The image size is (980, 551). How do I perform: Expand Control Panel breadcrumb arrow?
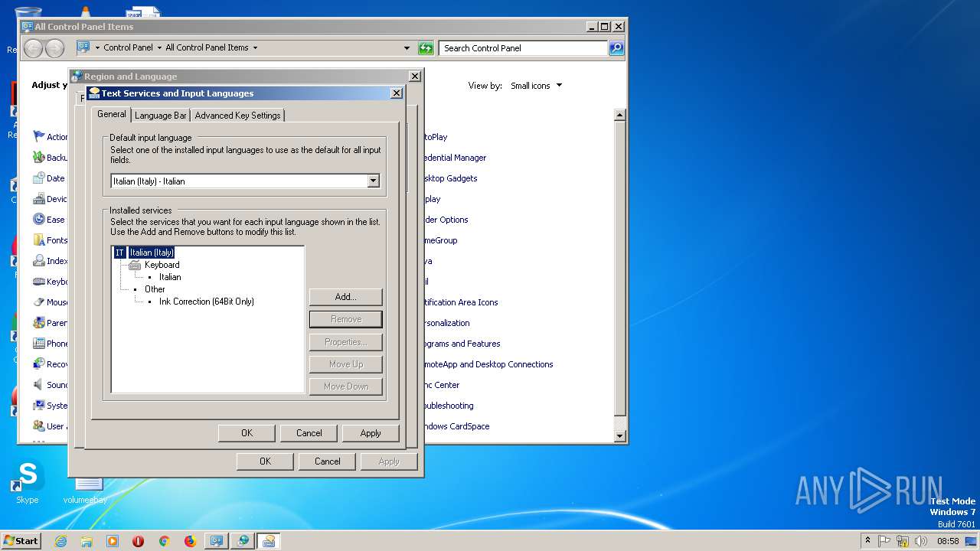159,47
